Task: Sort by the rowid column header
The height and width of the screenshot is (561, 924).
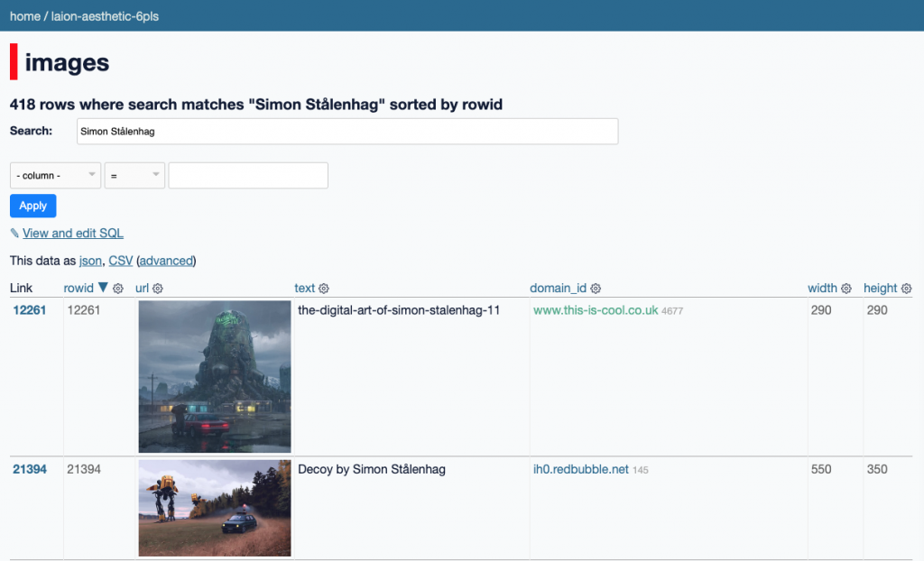Action: pos(79,288)
